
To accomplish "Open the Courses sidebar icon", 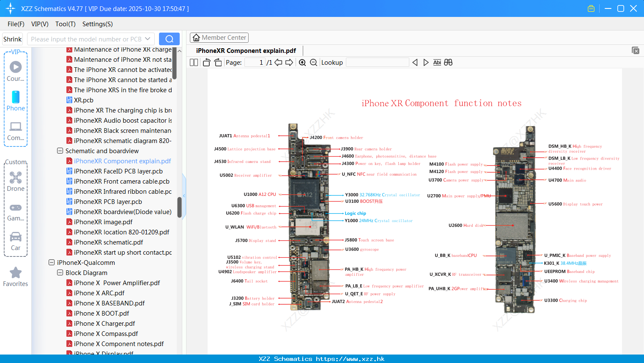I will click(16, 67).
